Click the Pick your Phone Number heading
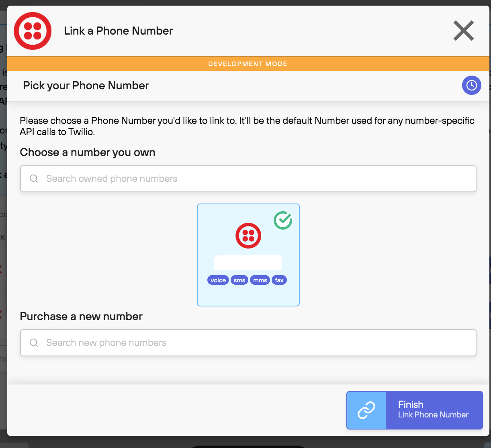 pyautogui.click(x=86, y=86)
